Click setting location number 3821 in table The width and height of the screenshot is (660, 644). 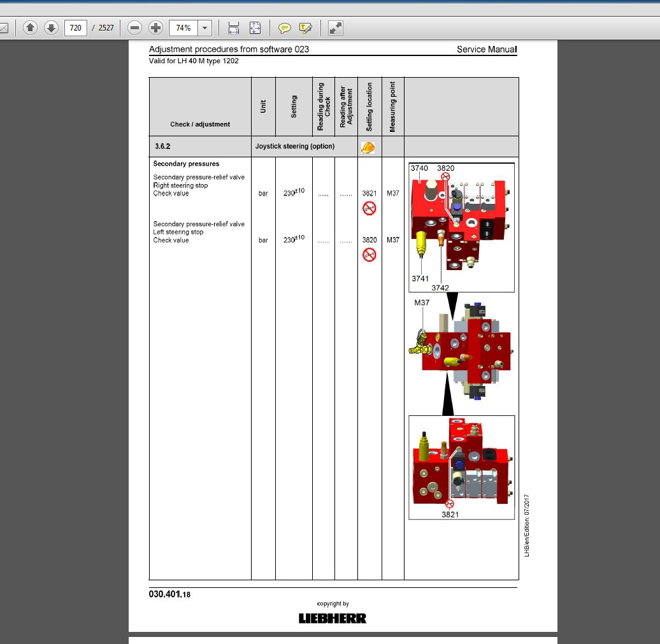tap(369, 193)
